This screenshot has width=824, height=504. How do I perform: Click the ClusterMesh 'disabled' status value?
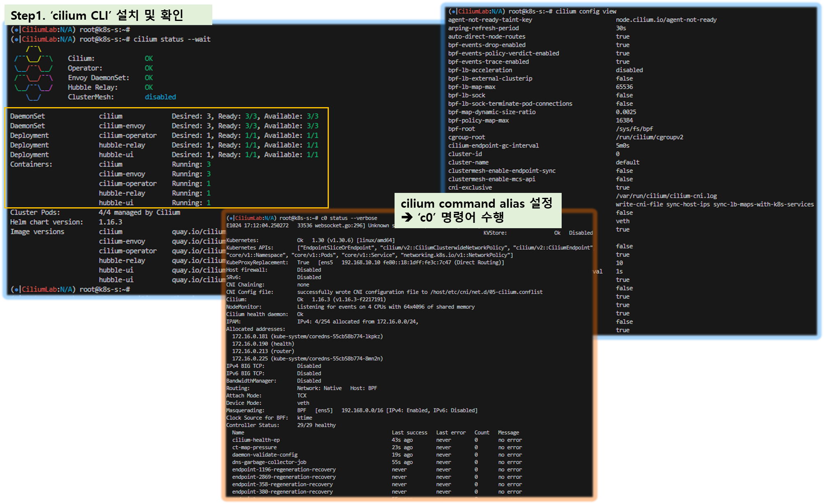point(160,97)
